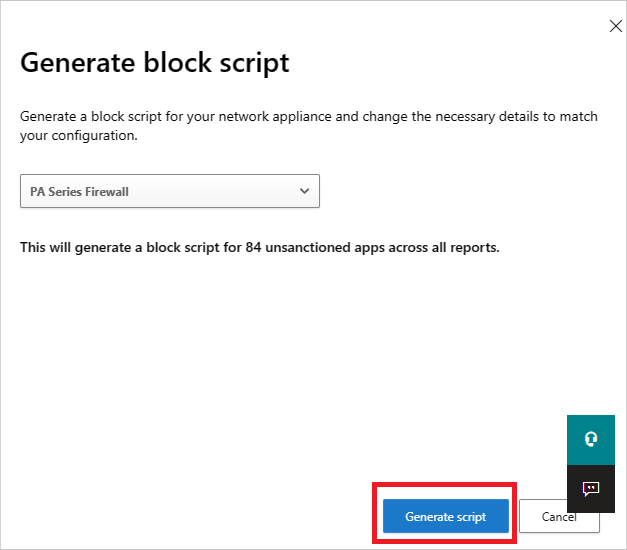627x550 pixels.
Task: Send feedback using the speech bubble icon
Action: [590, 489]
